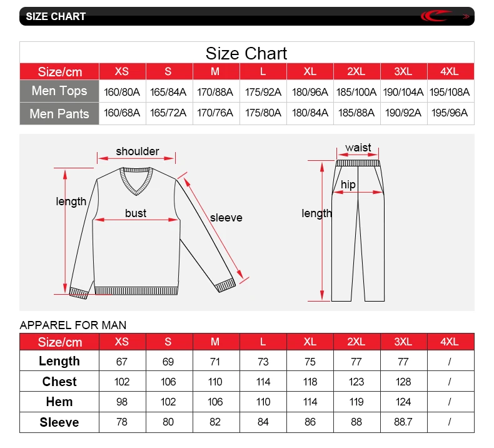The image size is (494, 448).
Task: Click the 'Size/cm' header in apparel table
Action: (60, 342)
